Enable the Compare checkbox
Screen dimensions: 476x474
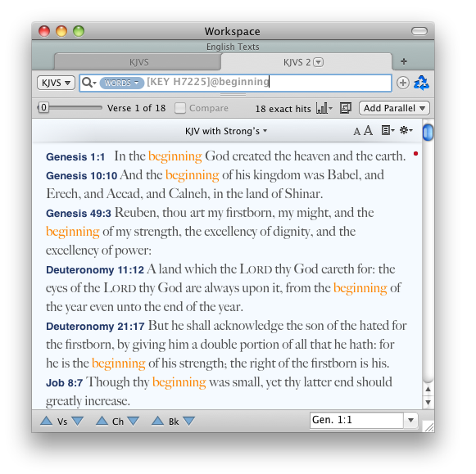point(180,108)
